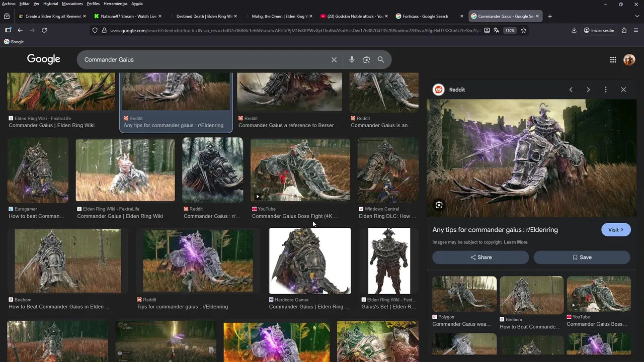Clear the Commander Gaius search text
Image resolution: width=644 pixels, height=362 pixels.
coord(334,60)
